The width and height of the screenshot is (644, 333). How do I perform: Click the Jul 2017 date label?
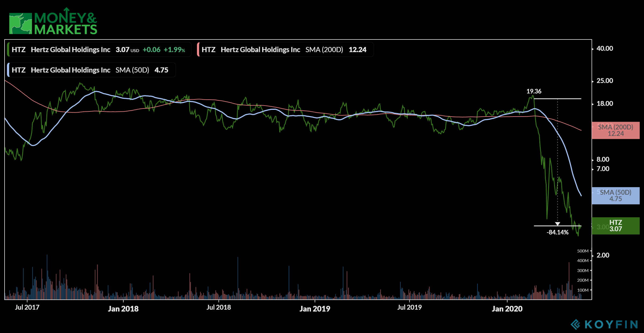click(27, 307)
